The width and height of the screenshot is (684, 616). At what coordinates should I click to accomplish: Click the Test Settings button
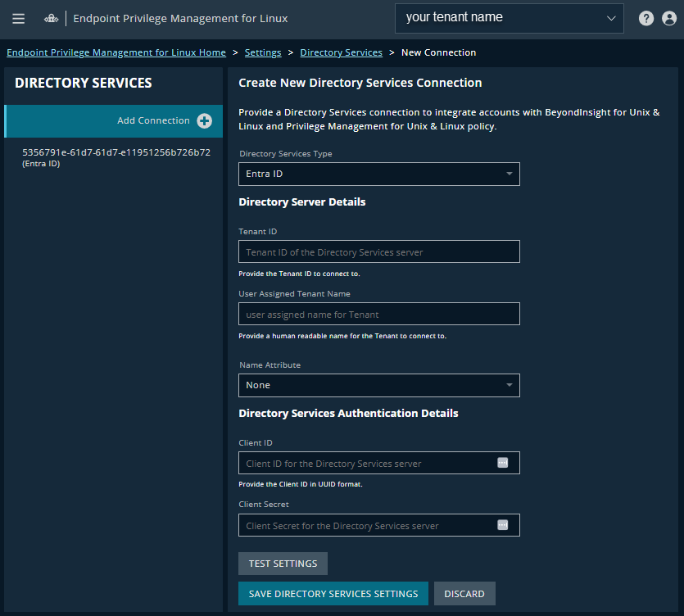click(x=283, y=564)
